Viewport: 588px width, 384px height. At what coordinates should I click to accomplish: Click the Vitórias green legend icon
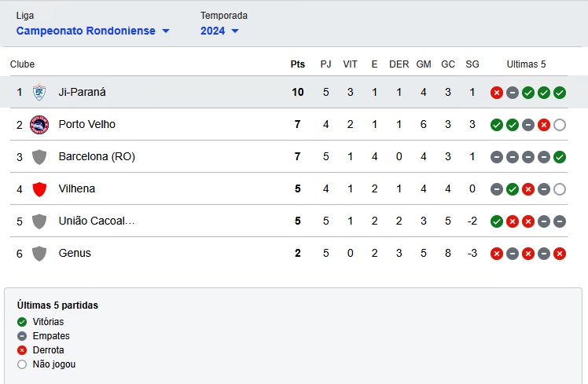22,322
